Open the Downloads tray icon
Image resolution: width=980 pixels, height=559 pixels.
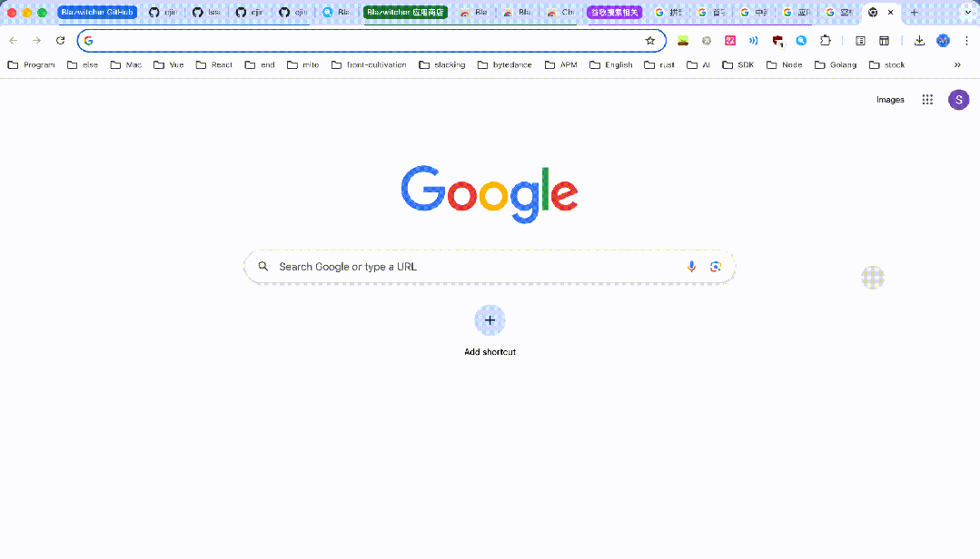[919, 41]
